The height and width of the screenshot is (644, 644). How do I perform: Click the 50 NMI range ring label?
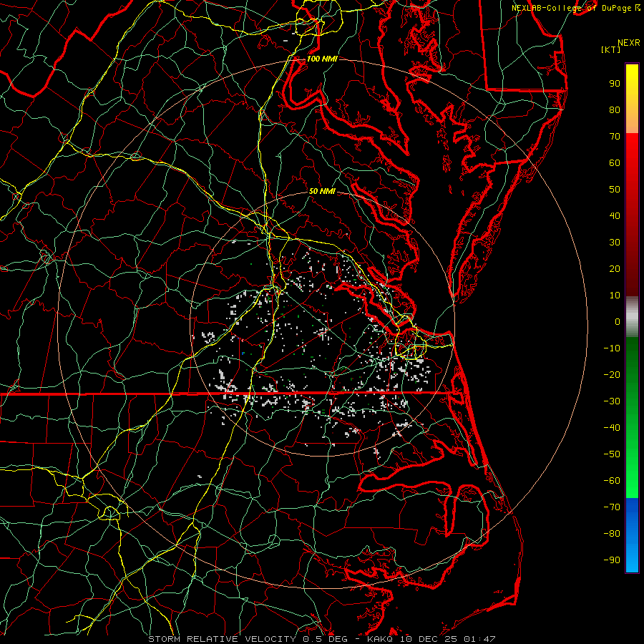(322, 191)
